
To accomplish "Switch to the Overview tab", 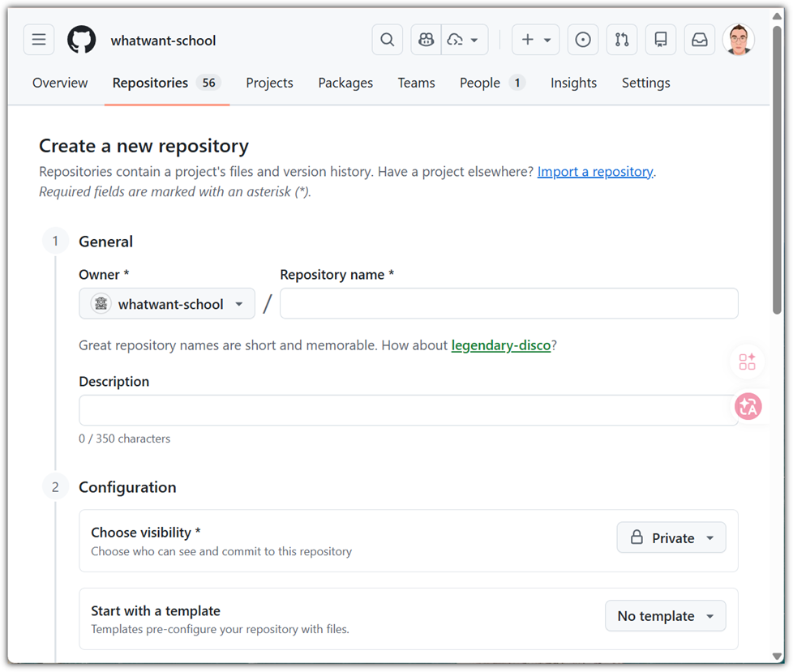I will pos(60,83).
